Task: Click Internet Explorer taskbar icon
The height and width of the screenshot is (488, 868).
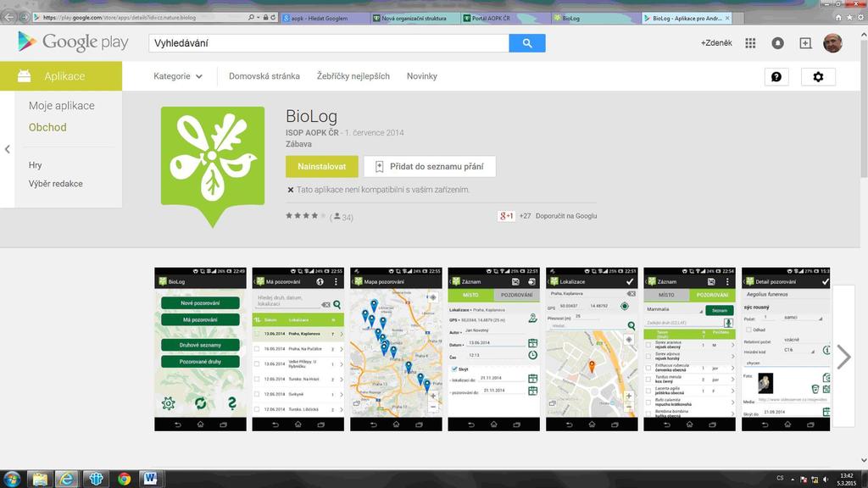Action: [66, 479]
